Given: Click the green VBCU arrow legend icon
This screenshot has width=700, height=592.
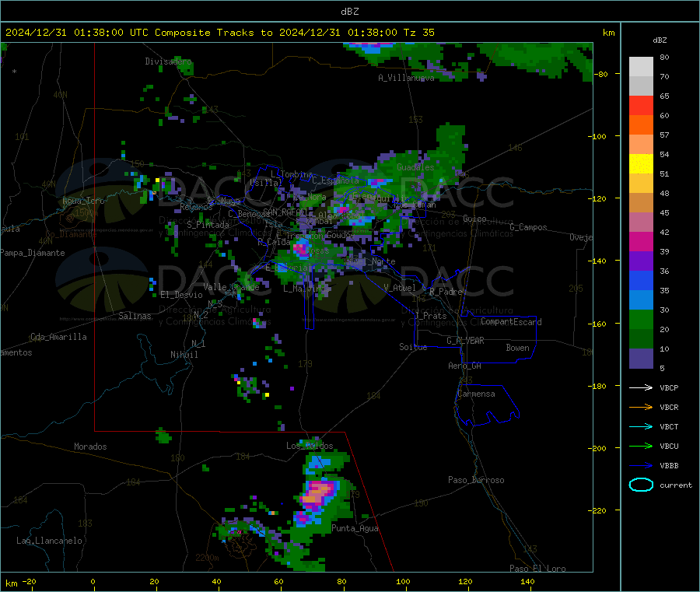Looking at the screenshot, I should click(x=641, y=446).
